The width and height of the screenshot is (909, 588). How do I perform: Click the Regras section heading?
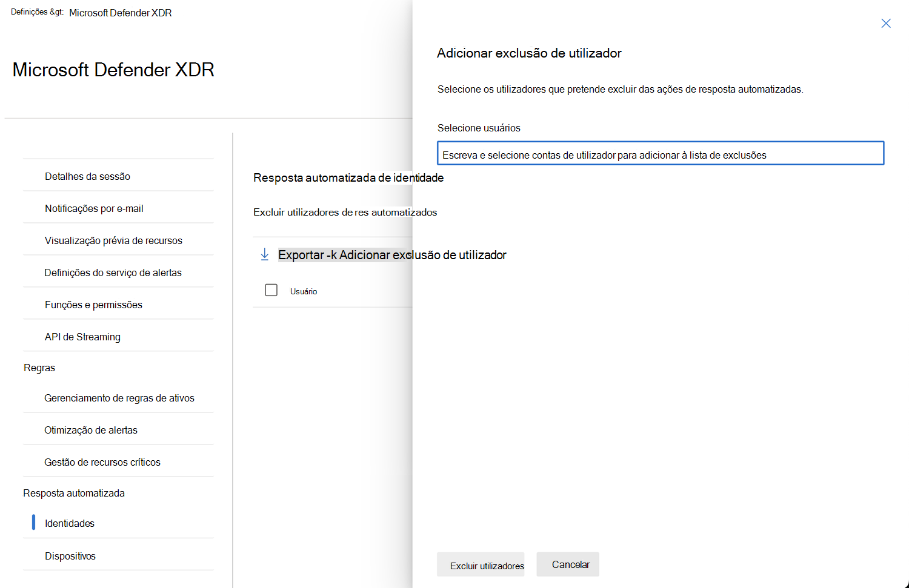(39, 368)
